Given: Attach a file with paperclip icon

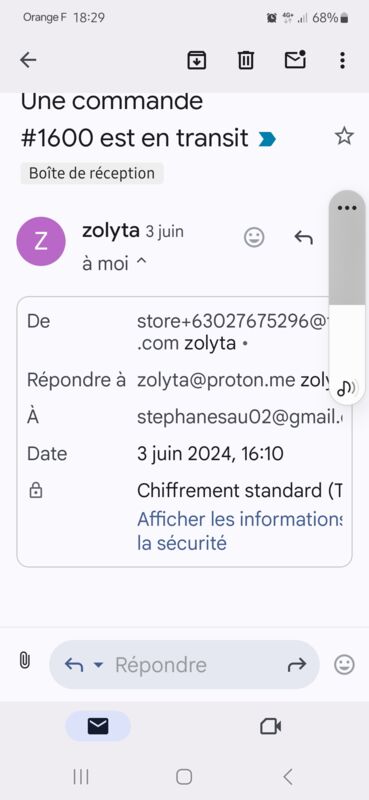Looking at the screenshot, I should 24,660.
